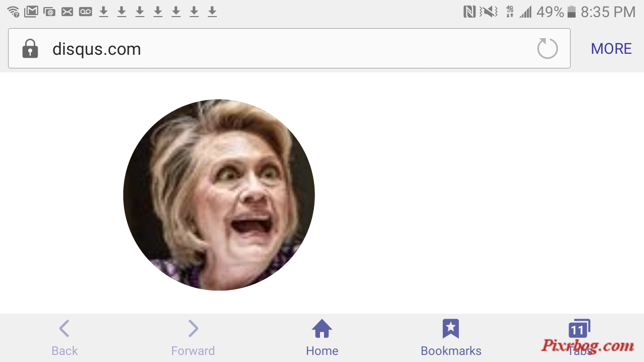The width and height of the screenshot is (644, 362).
Task: Tap the padlock security icon
Action: [x=30, y=49]
